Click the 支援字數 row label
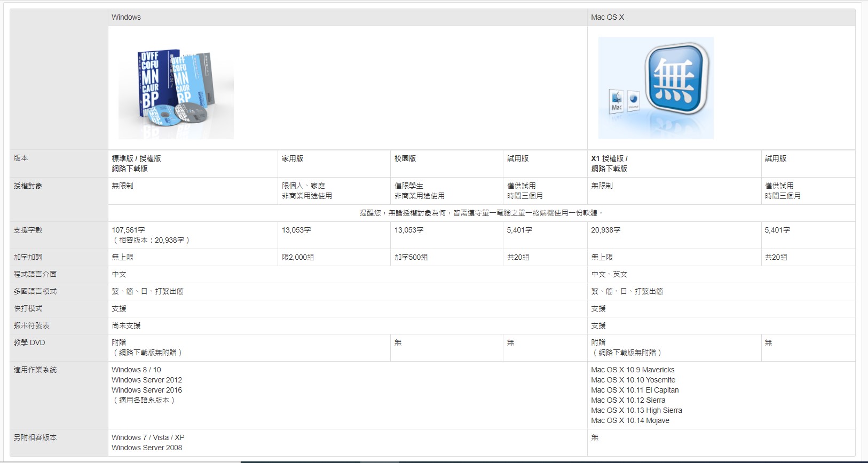 28,230
